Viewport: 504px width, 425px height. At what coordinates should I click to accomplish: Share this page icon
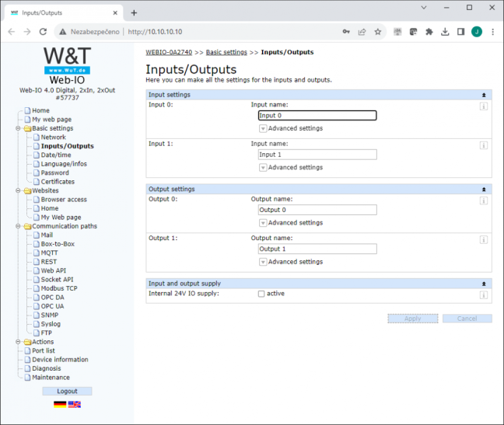(x=362, y=32)
